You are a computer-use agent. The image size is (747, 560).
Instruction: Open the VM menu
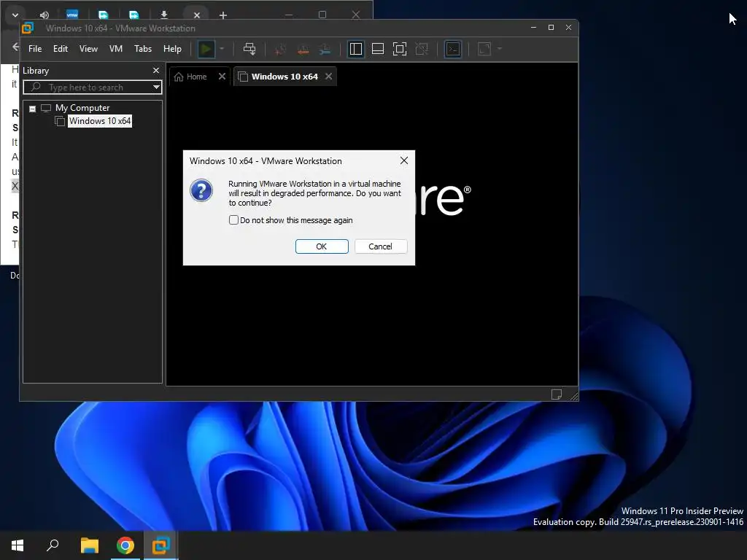(116, 49)
